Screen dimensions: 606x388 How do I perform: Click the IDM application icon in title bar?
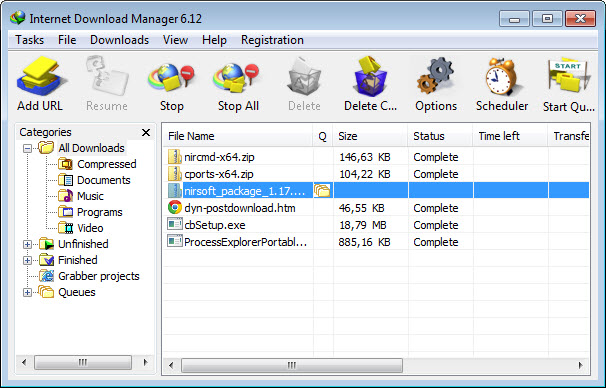18,18
